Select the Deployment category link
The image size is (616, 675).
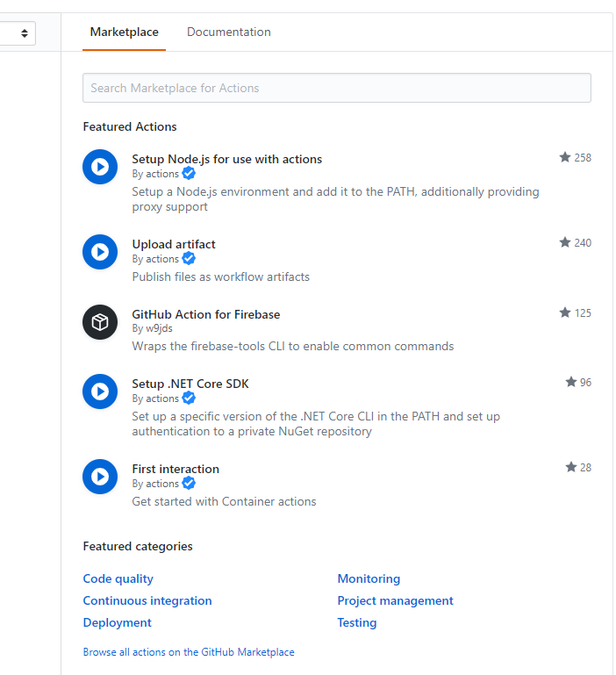coord(117,622)
